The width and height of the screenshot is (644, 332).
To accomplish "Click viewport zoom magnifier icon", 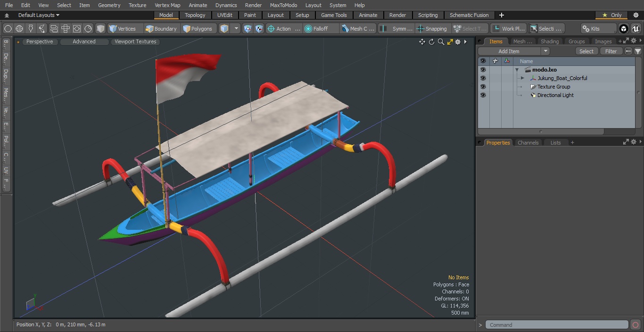I will click(x=441, y=42).
